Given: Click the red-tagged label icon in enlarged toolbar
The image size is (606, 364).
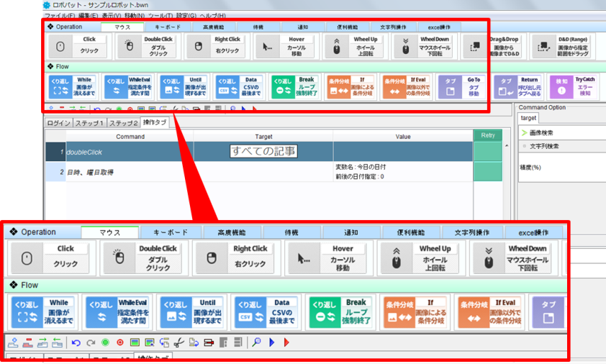Looking at the screenshot, I should 209,342.
